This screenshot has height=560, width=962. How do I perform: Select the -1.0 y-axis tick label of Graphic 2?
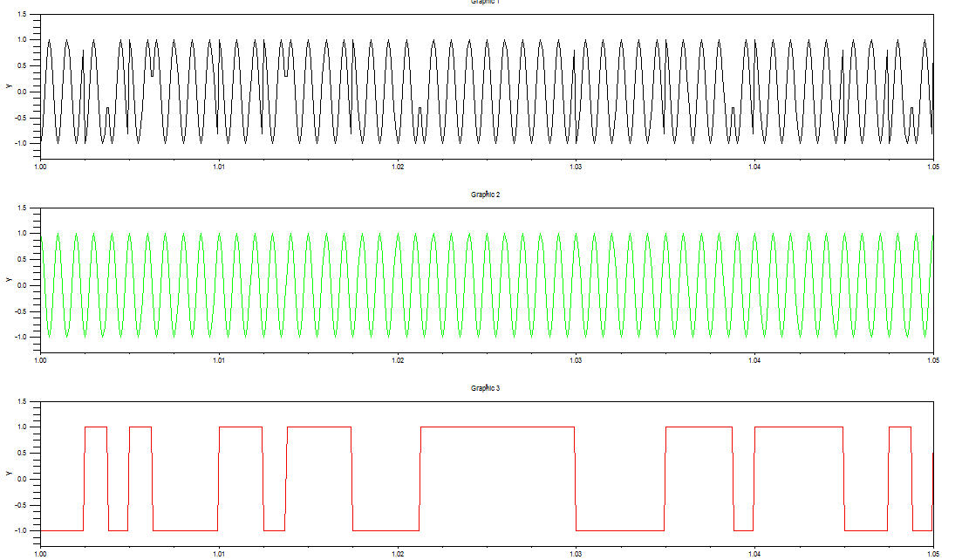click(x=21, y=338)
